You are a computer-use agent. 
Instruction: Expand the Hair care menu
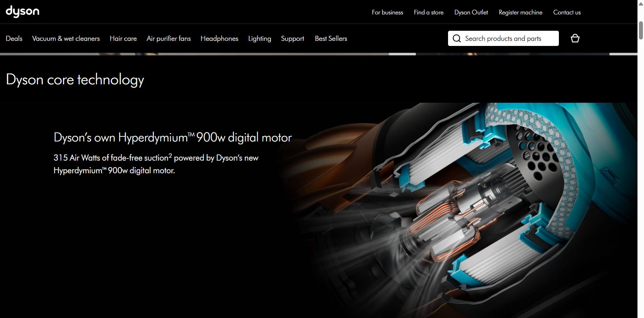point(123,38)
